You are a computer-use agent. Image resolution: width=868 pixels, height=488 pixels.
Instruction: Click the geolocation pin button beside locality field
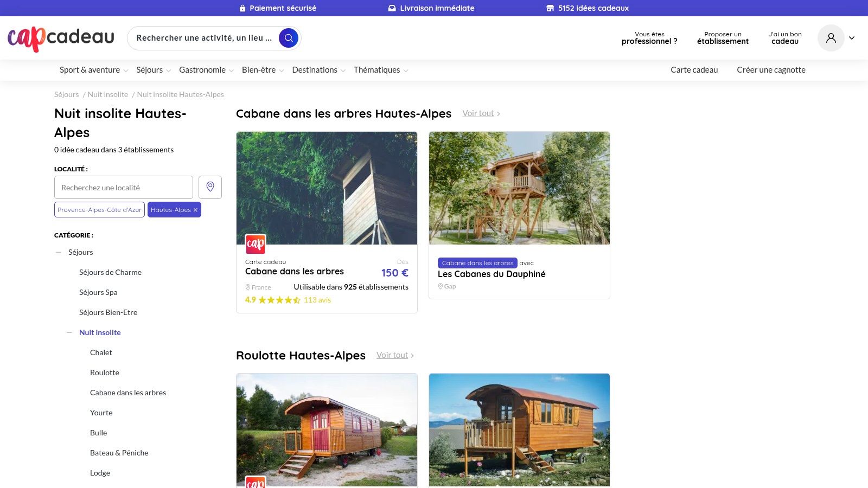(x=210, y=187)
